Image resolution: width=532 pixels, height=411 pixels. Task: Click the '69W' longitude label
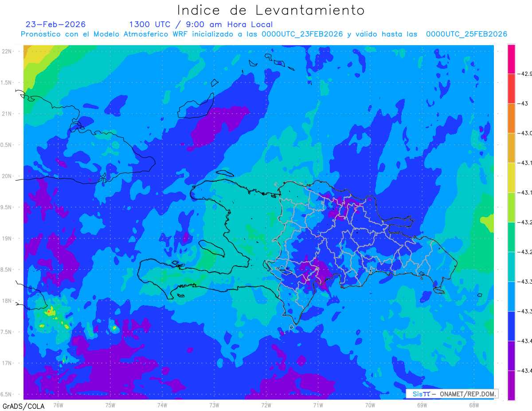coord(422,405)
